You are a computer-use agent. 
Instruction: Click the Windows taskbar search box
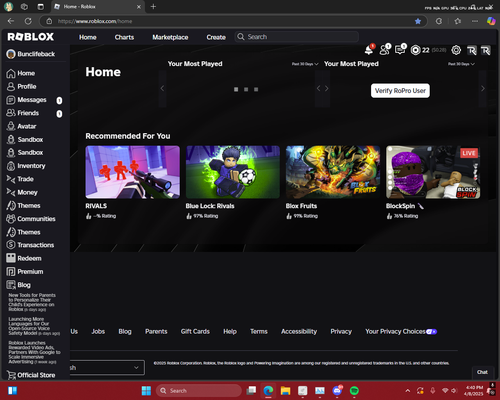tap(199, 391)
